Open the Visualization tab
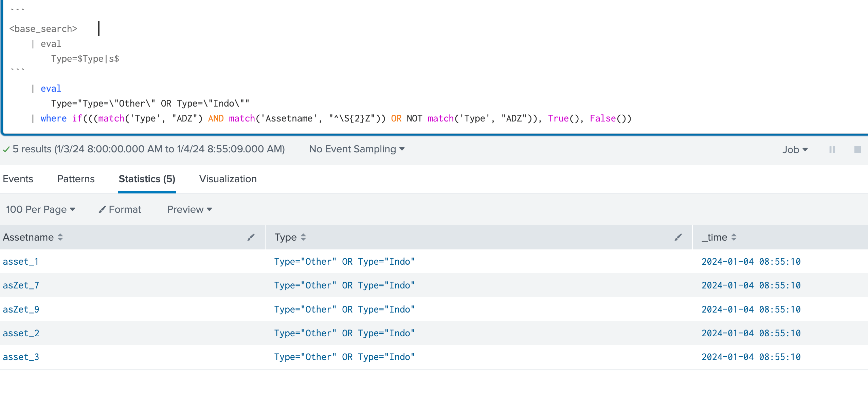Image resolution: width=868 pixels, height=395 pixels. [x=228, y=179]
